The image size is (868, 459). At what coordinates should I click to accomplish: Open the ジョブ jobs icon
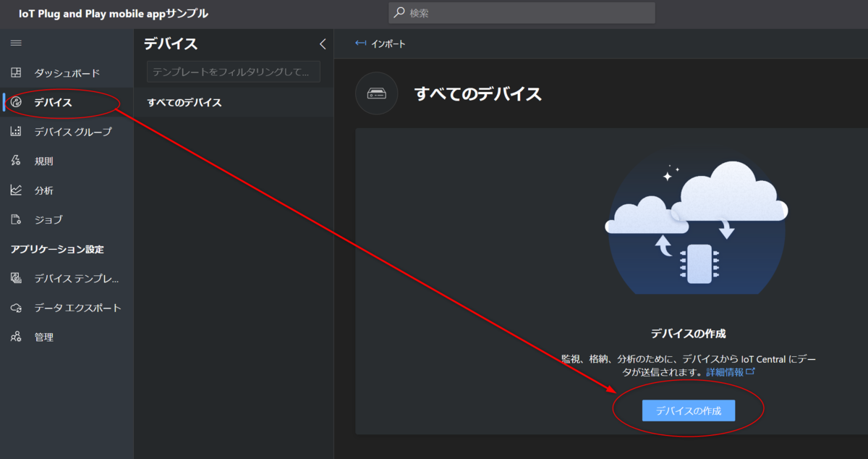pyautogui.click(x=16, y=219)
